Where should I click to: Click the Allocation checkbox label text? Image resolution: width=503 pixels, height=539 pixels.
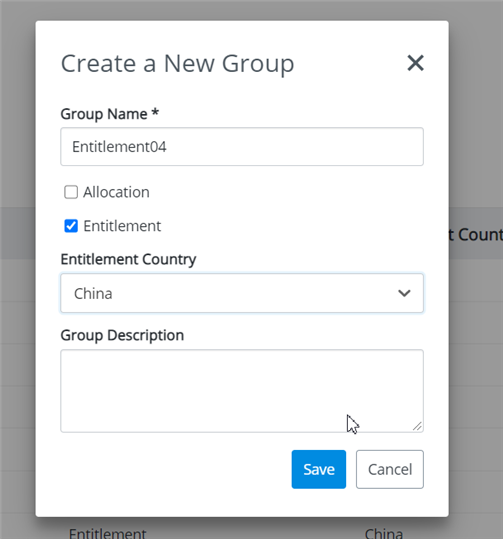(116, 192)
